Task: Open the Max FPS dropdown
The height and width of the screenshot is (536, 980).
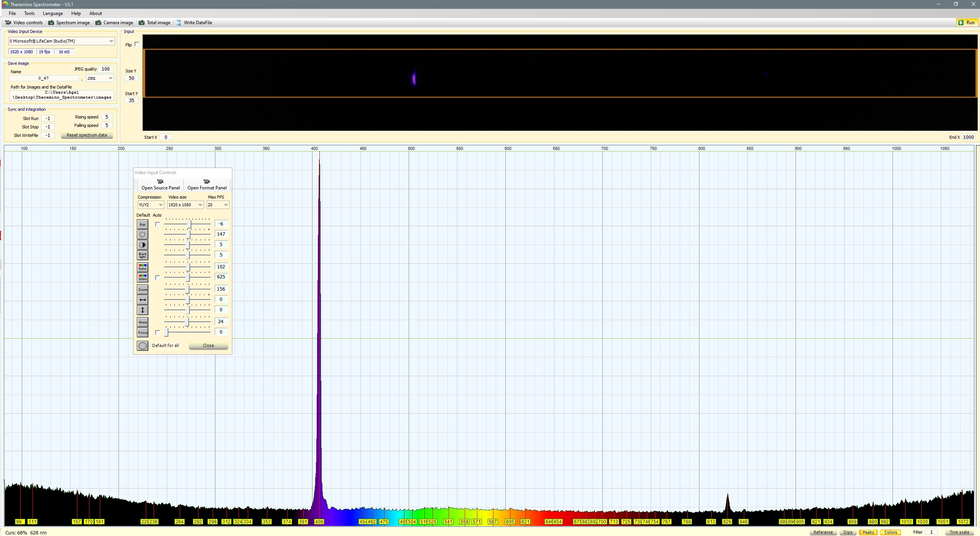Action: tap(218, 205)
